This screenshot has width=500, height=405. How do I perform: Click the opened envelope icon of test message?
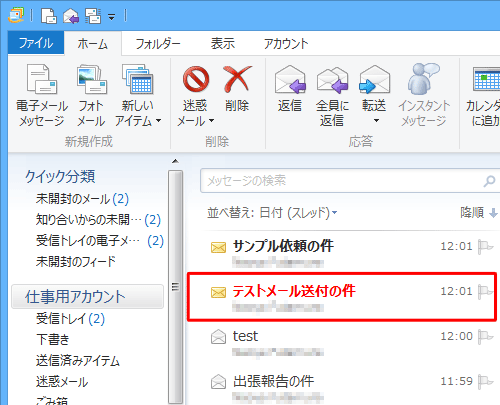218,337
